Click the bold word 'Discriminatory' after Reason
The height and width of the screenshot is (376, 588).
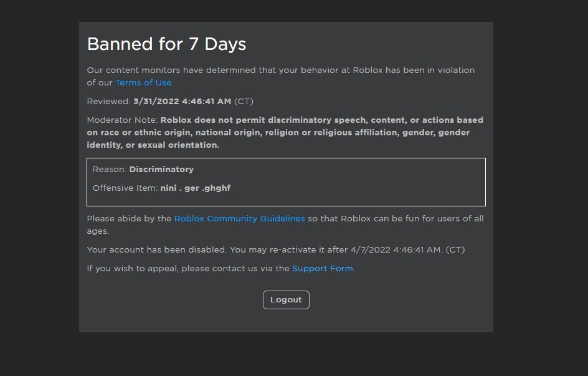click(161, 169)
